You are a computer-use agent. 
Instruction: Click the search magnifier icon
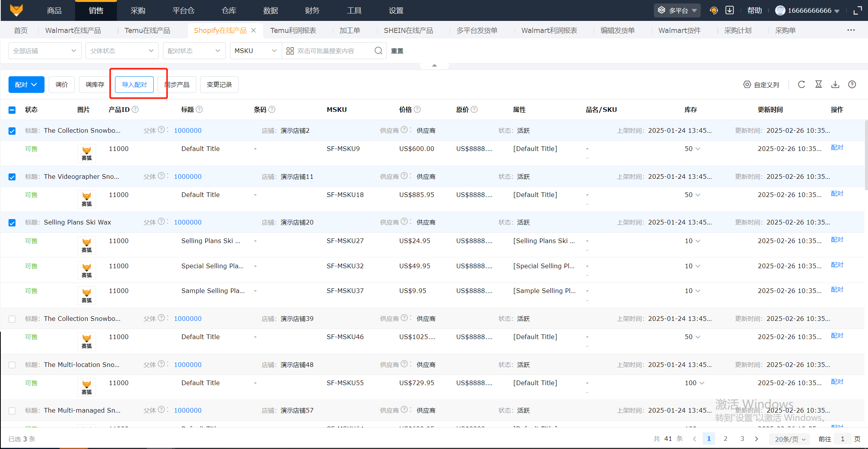click(x=378, y=51)
